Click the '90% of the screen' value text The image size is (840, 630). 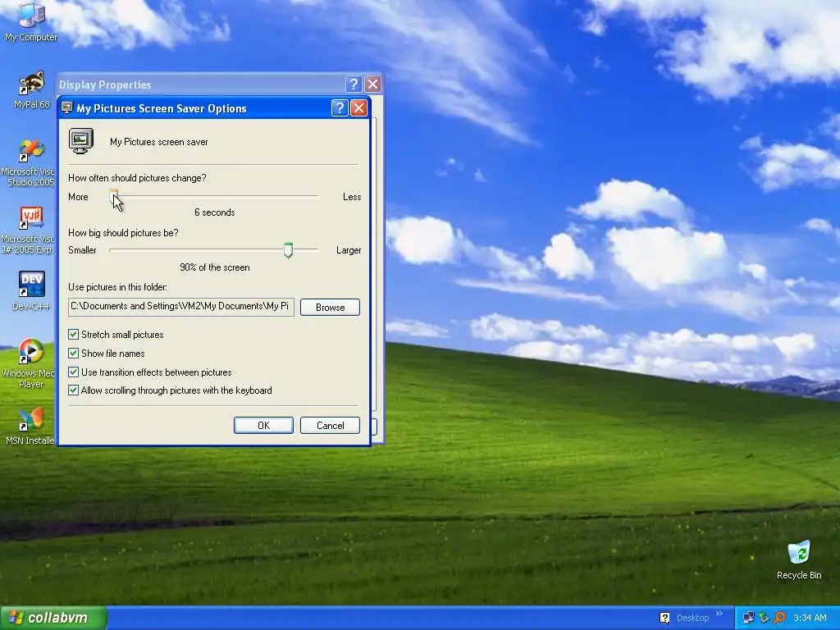point(215,267)
